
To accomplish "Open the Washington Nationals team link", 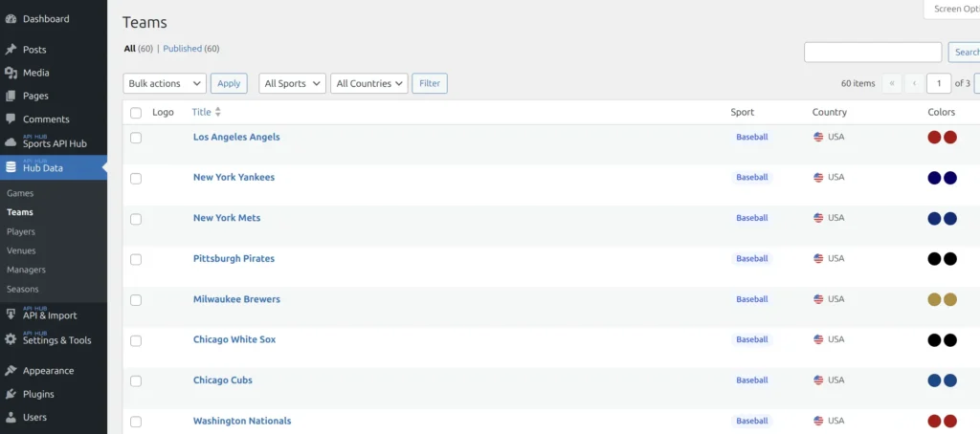I will [x=242, y=421].
